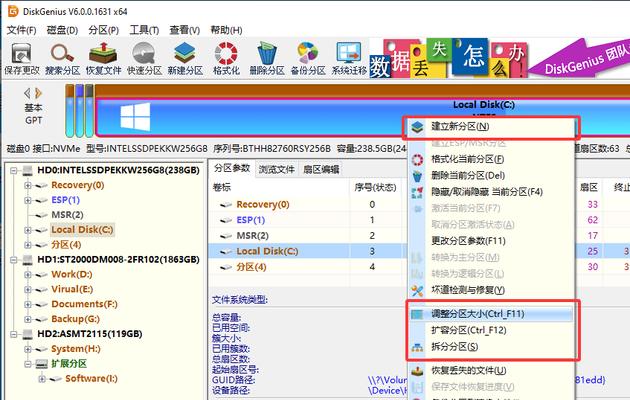Viewport: 630px width, 400px height.
Task: Open the View (查看) menu
Action: (x=185, y=30)
